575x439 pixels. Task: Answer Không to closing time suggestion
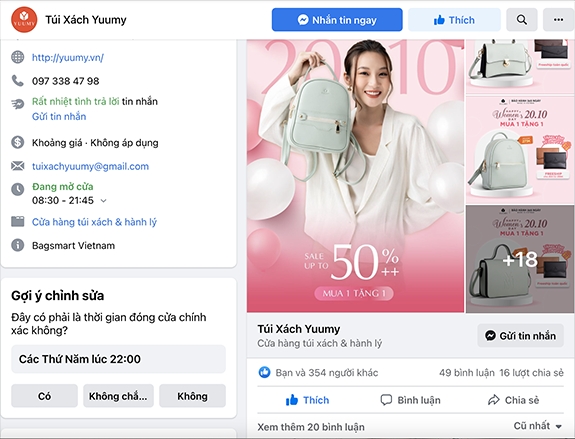click(x=192, y=396)
